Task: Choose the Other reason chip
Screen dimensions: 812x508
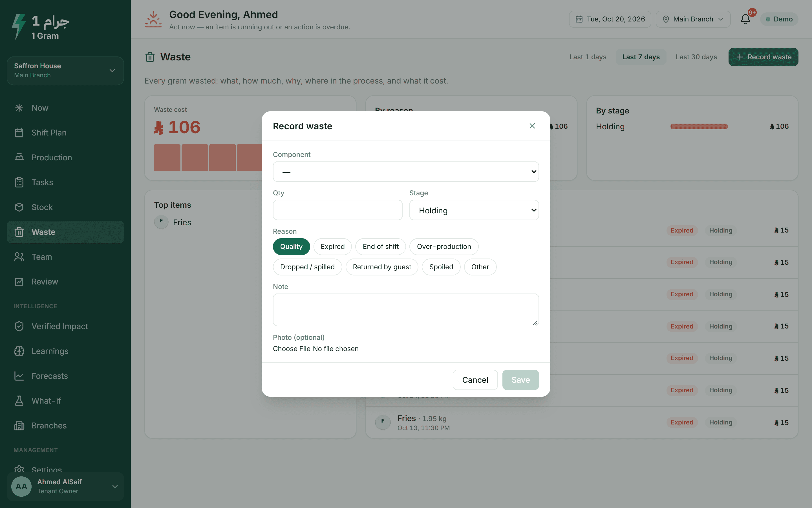Action: (480, 267)
